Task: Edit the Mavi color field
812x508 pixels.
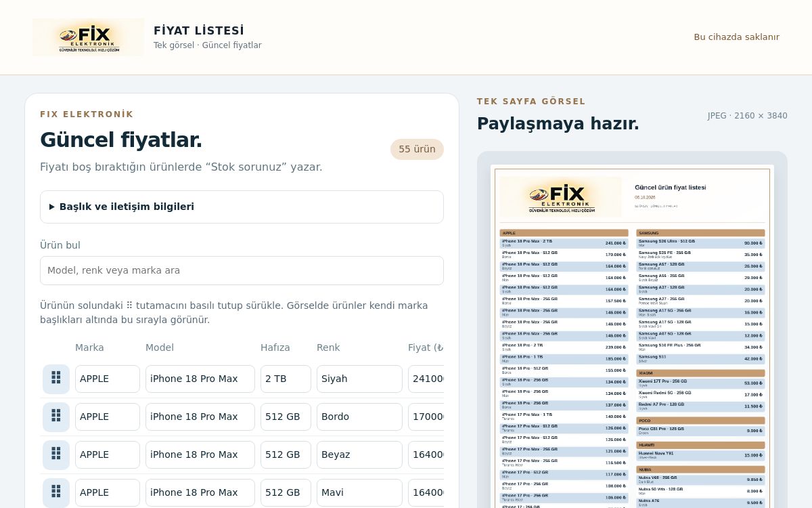Action: click(359, 493)
